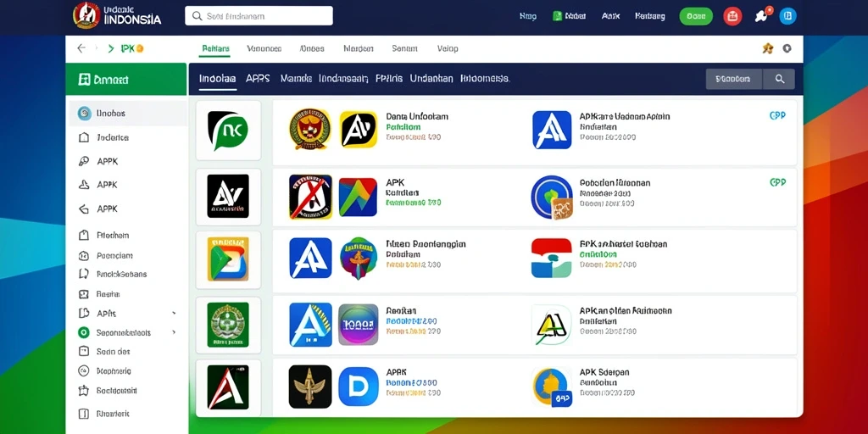The width and height of the screenshot is (868, 434).
Task: Select the red white teal flag icon
Action: (551, 258)
